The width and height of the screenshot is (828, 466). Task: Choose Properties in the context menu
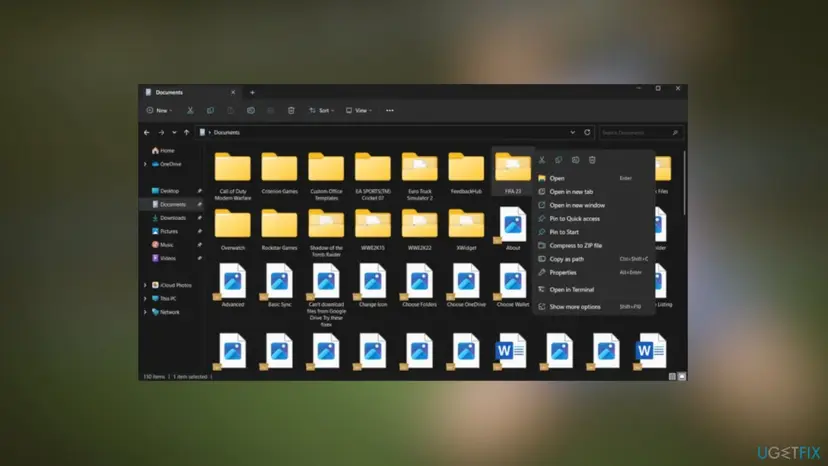point(594,273)
